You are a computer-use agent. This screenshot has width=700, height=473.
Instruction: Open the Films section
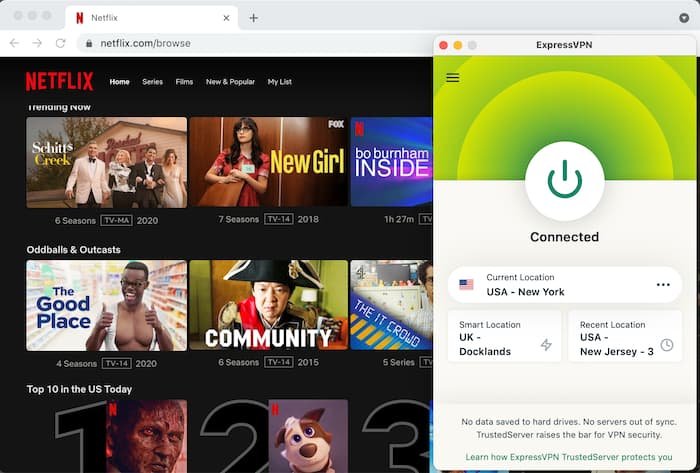[x=184, y=82]
